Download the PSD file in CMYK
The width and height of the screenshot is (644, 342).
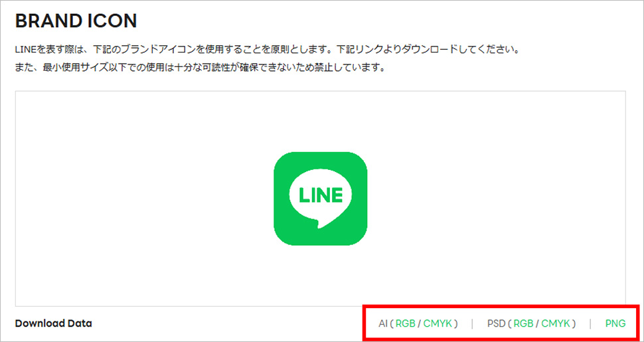pos(555,323)
